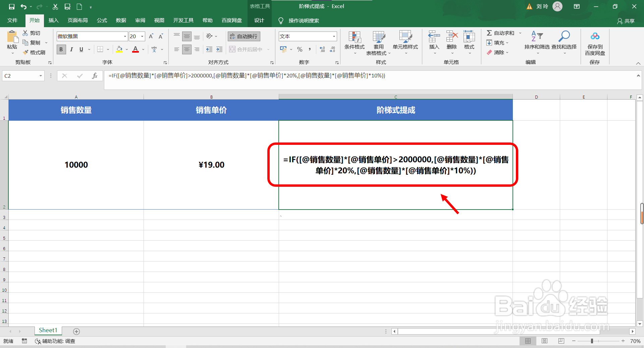Open the font color dropdown arrow
The height and width of the screenshot is (348, 644).
click(x=143, y=49)
